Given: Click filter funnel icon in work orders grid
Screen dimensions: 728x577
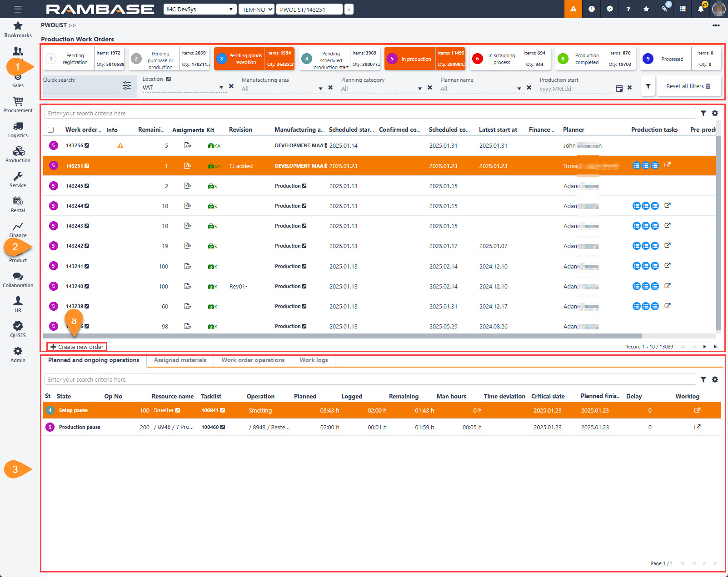Looking at the screenshot, I should [703, 114].
